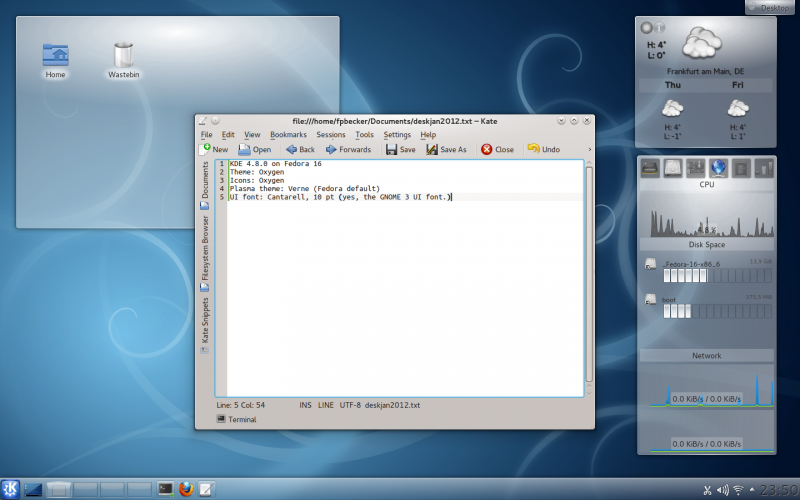Switch to the first virtual desktop in the pager
This screenshot has width=800, height=500.
pyautogui.click(x=59, y=490)
